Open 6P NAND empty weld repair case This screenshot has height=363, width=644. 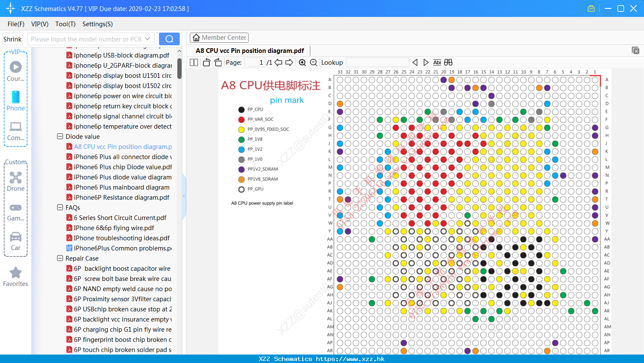click(123, 289)
